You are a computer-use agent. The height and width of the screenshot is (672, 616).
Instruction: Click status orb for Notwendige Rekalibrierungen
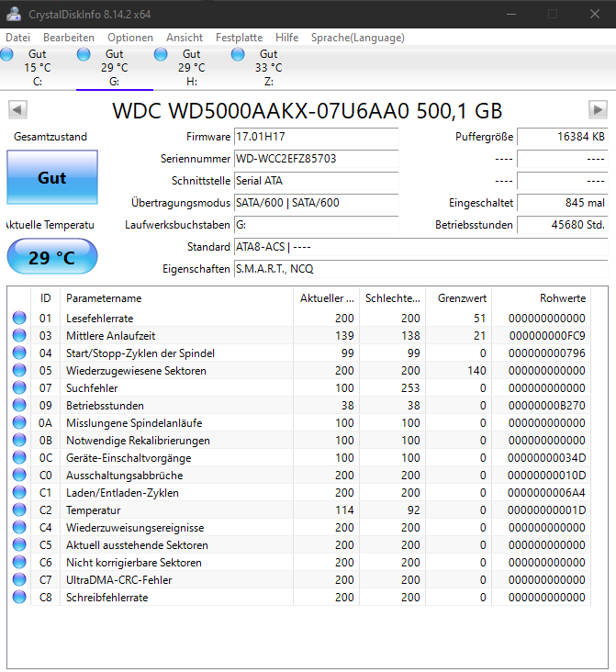[x=19, y=440]
